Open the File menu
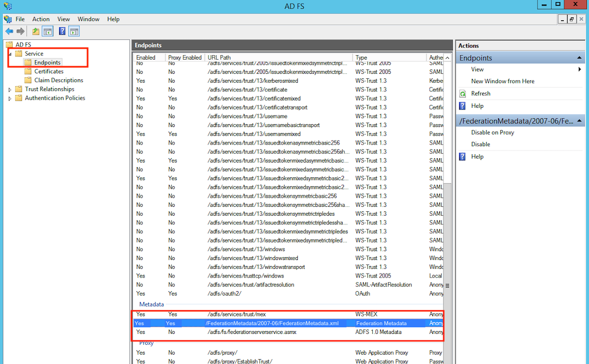 20,19
